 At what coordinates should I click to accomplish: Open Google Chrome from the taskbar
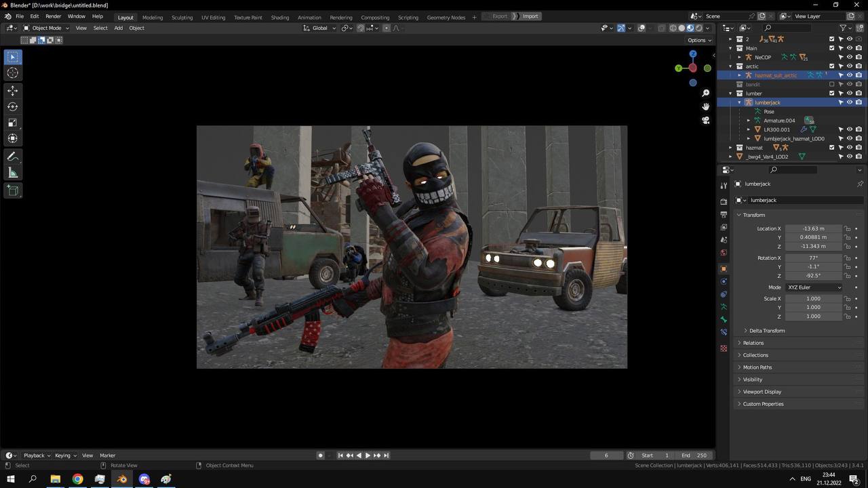tap(77, 479)
